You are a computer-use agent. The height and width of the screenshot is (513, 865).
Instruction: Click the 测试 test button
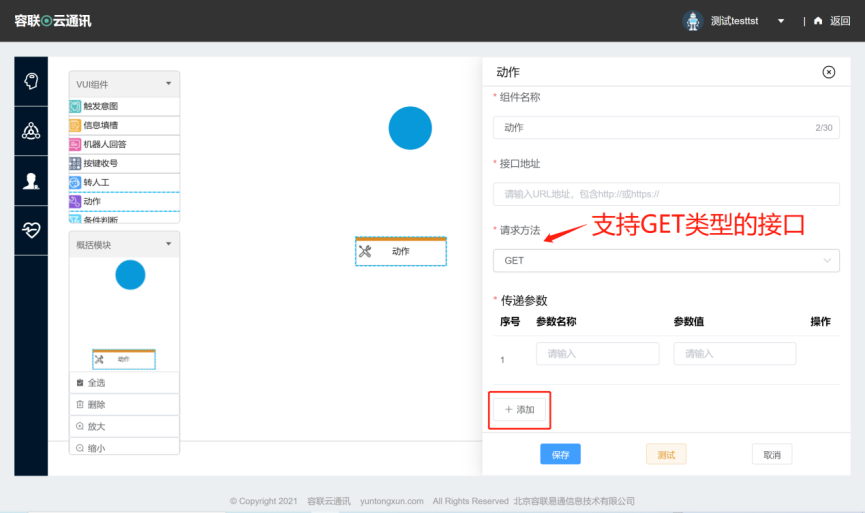[x=666, y=454]
